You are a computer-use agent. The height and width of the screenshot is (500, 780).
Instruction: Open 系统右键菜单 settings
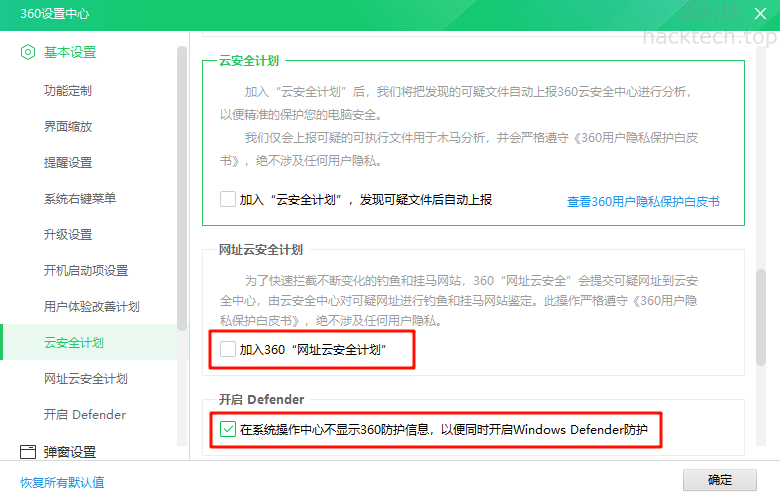coord(80,199)
